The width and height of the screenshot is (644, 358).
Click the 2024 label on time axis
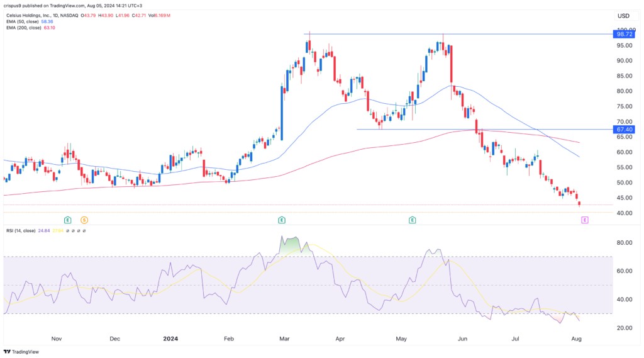pyautogui.click(x=171, y=338)
